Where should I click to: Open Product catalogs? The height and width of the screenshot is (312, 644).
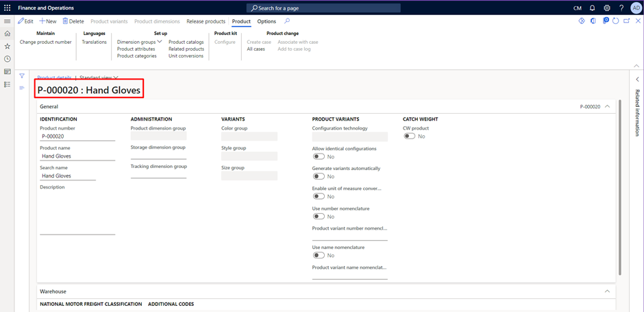[x=186, y=42]
